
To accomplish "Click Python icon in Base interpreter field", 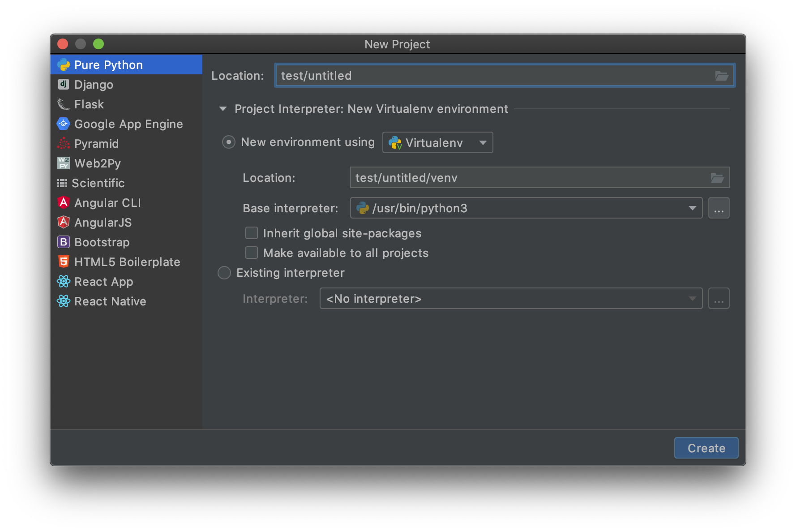I will coord(362,208).
